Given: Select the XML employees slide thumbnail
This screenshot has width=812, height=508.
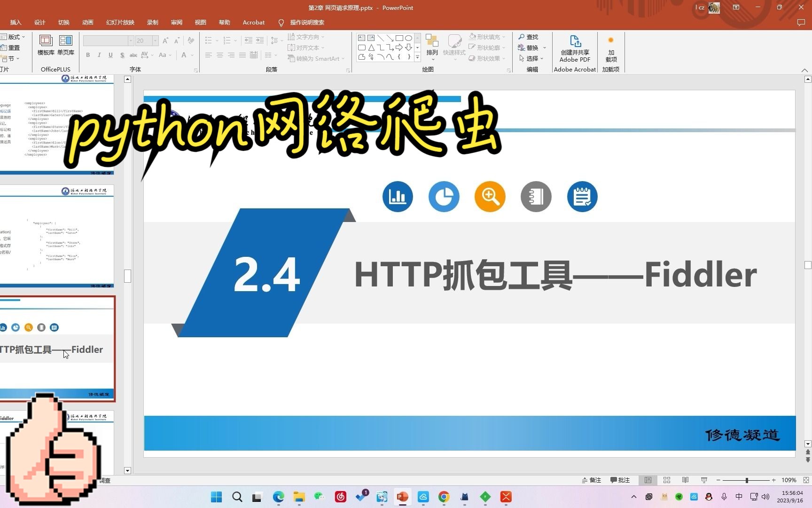Looking at the screenshot, I should coord(57,125).
